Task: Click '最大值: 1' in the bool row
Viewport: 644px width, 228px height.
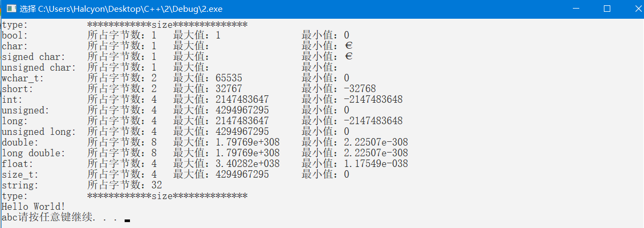Action: [197, 35]
